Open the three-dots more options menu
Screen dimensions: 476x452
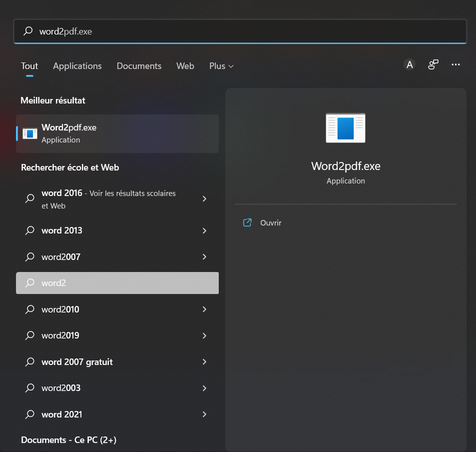tap(456, 64)
